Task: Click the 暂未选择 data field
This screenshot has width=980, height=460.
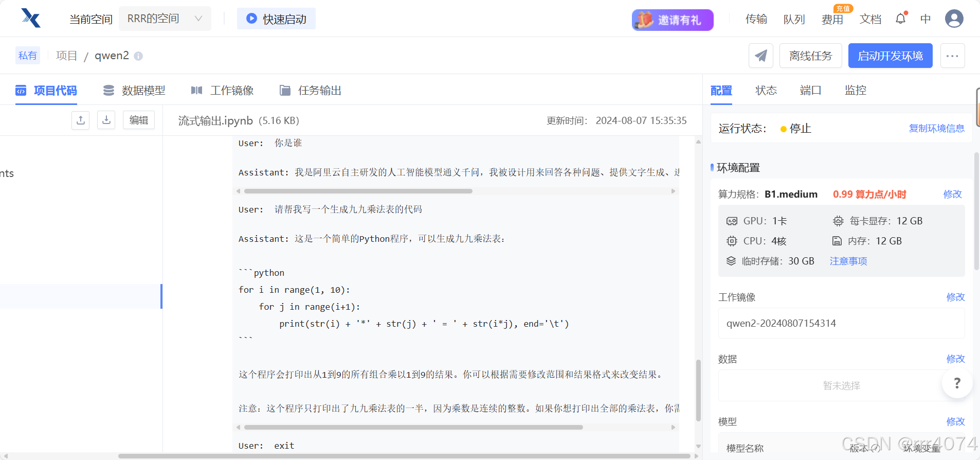Action: click(x=841, y=385)
